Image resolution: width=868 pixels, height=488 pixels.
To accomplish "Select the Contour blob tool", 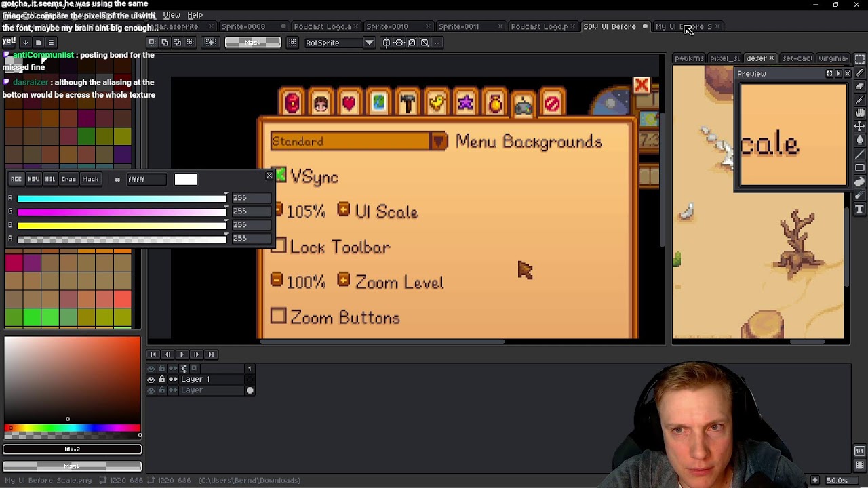I will (860, 181).
